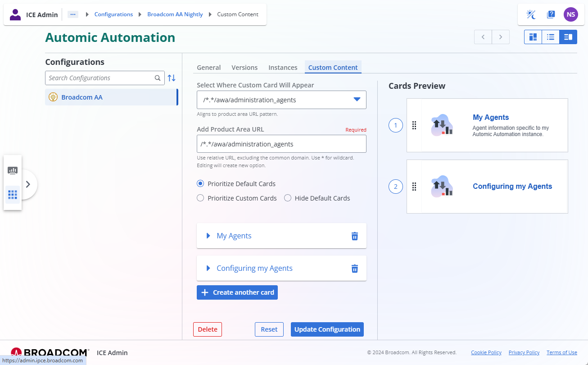Open the help icon in top bar
The image size is (588, 365).
(551, 14)
